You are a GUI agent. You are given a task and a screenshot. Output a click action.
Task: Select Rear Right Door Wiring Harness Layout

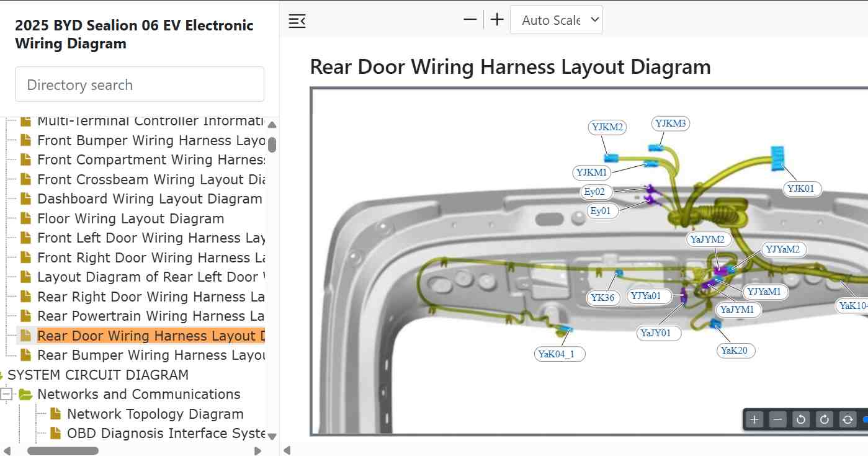[151, 297]
